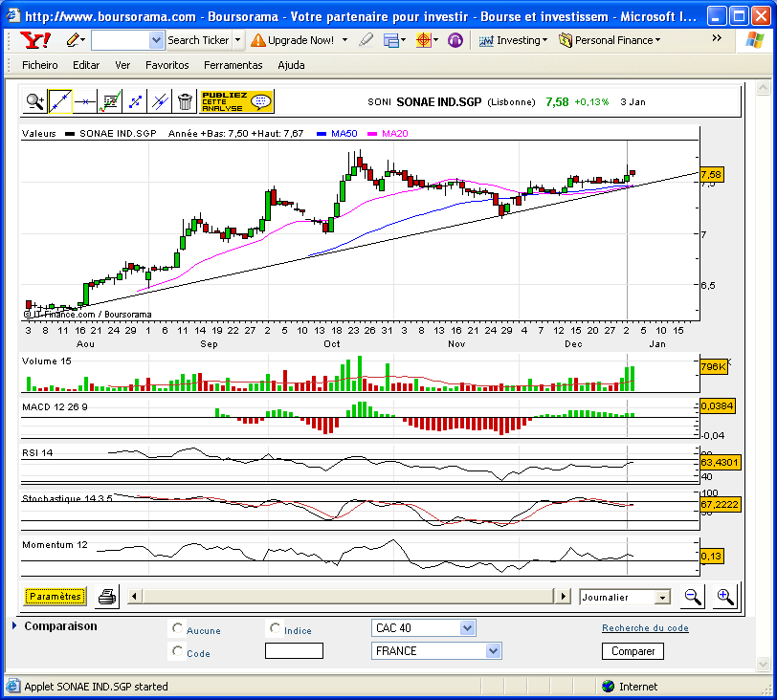Select the Code radio button
This screenshot has height=700, width=777.
point(177,651)
